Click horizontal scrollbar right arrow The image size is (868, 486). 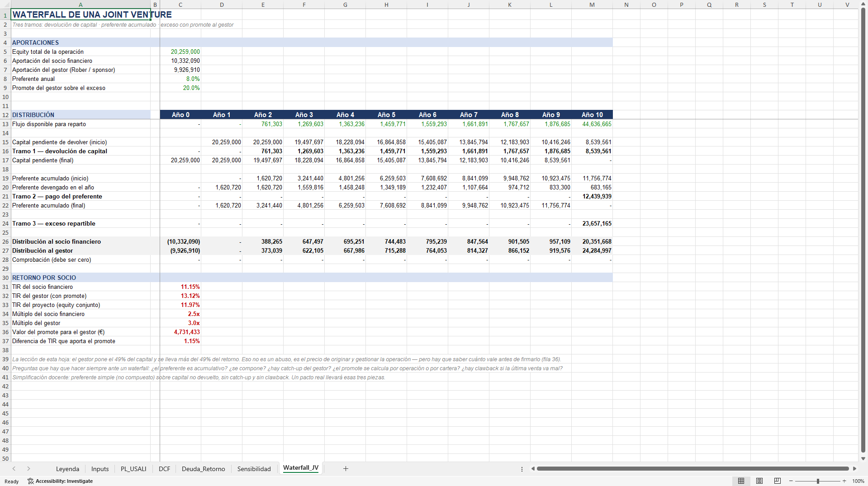854,469
